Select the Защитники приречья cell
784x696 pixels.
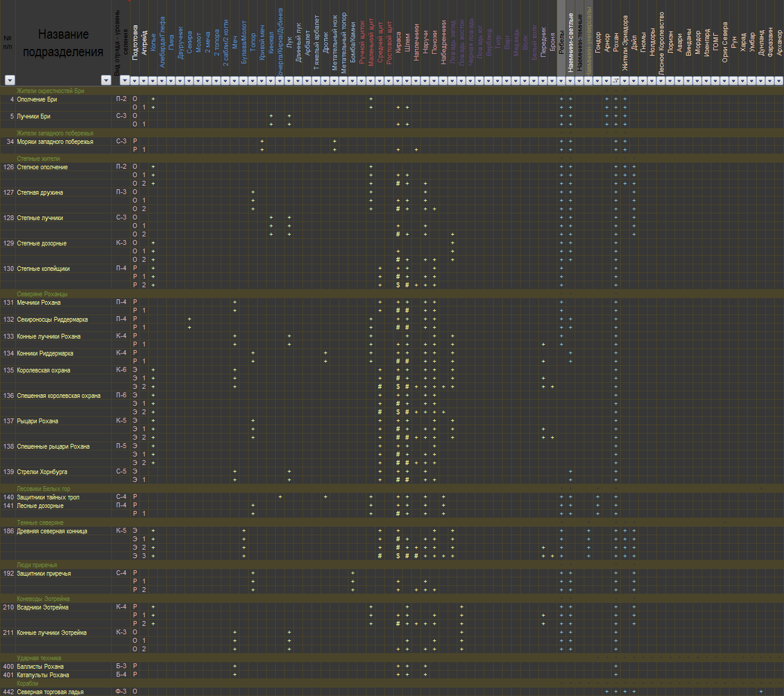(x=63, y=573)
